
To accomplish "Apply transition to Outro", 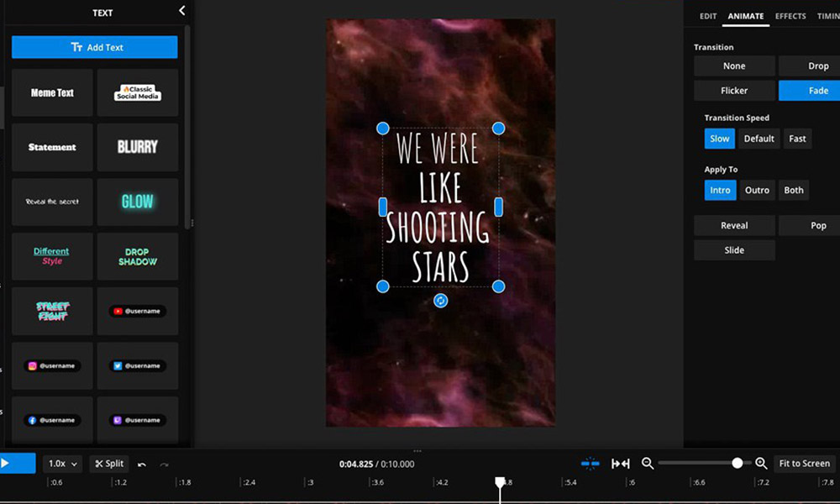I will (757, 190).
